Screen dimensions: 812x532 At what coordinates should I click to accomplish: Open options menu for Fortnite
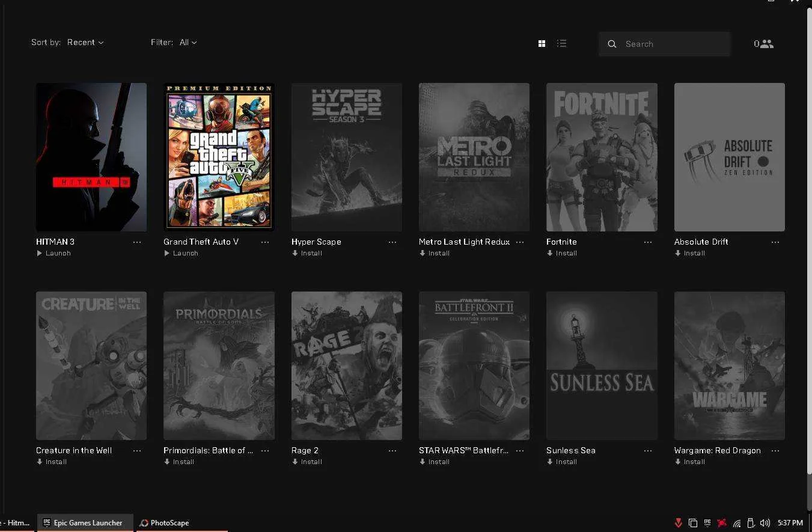pyautogui.click(x=648, y=242)
